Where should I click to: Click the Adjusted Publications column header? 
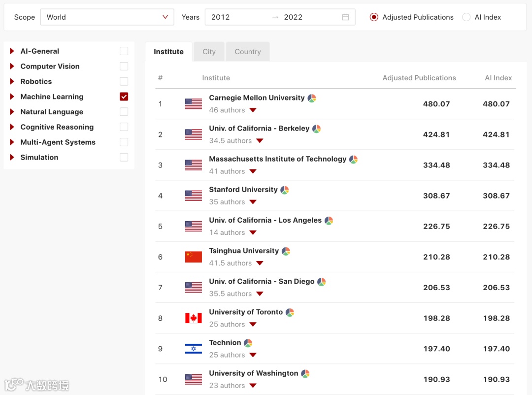(419, 78)
